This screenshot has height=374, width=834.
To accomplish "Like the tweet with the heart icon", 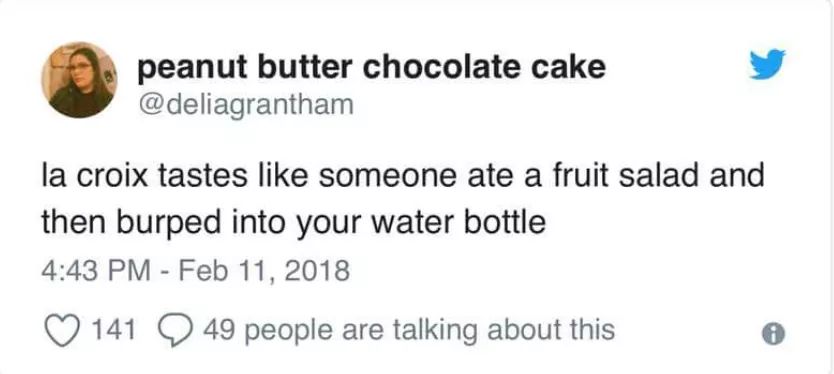I will [63, 330].
